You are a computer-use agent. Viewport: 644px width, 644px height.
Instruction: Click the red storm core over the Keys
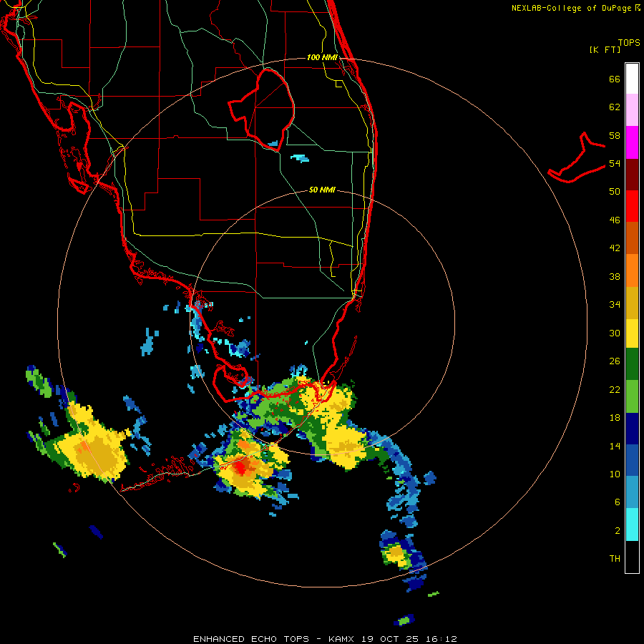tap(240, 467)
